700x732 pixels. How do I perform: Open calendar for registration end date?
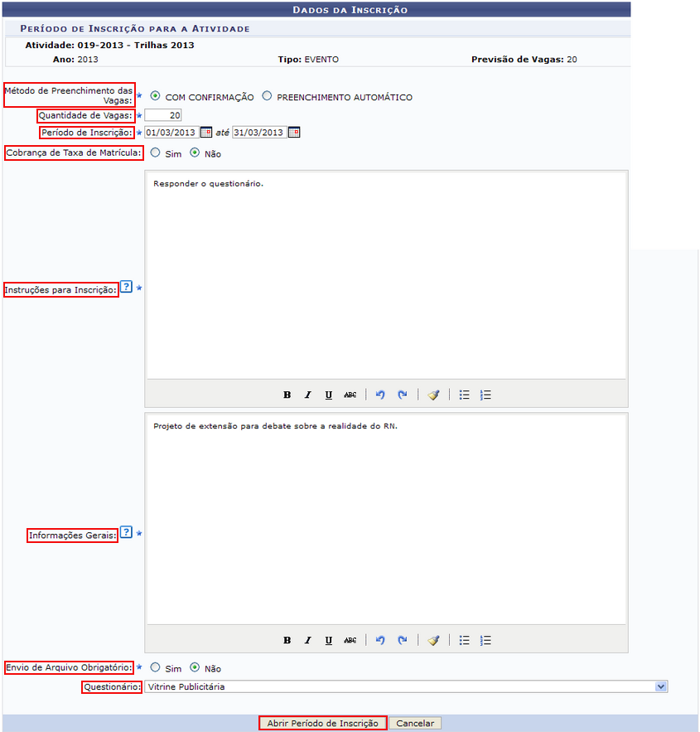pos(293,133)
